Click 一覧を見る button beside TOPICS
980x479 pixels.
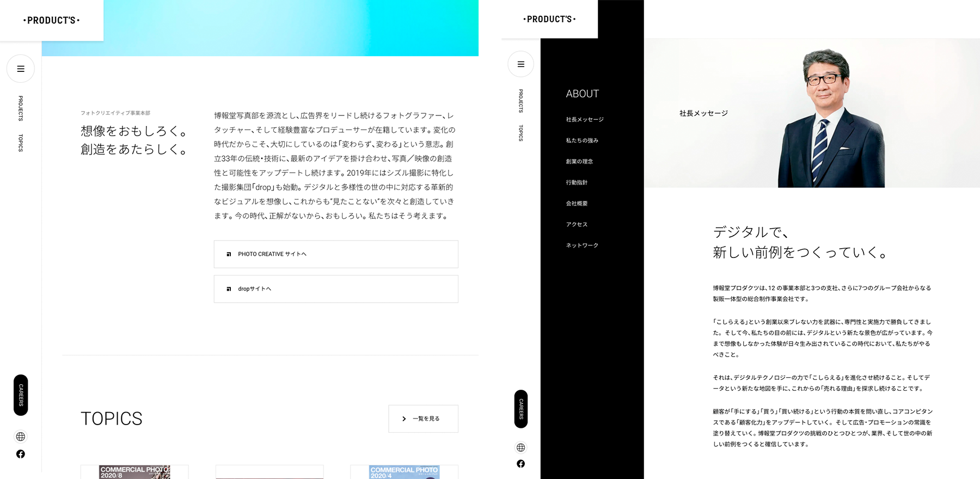pyautogui.click(x=423, y=419)
